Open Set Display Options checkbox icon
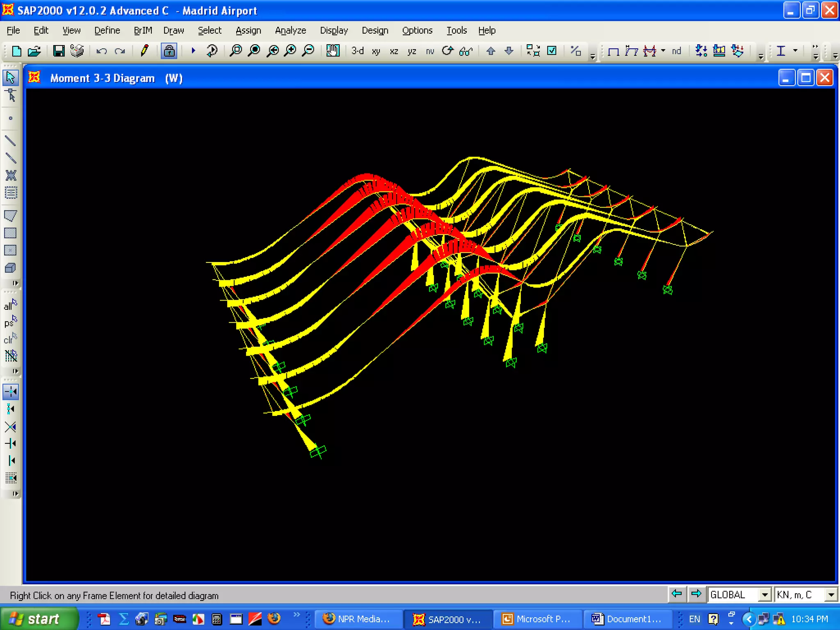Screen dimensions: 840x630 (552, 51)
